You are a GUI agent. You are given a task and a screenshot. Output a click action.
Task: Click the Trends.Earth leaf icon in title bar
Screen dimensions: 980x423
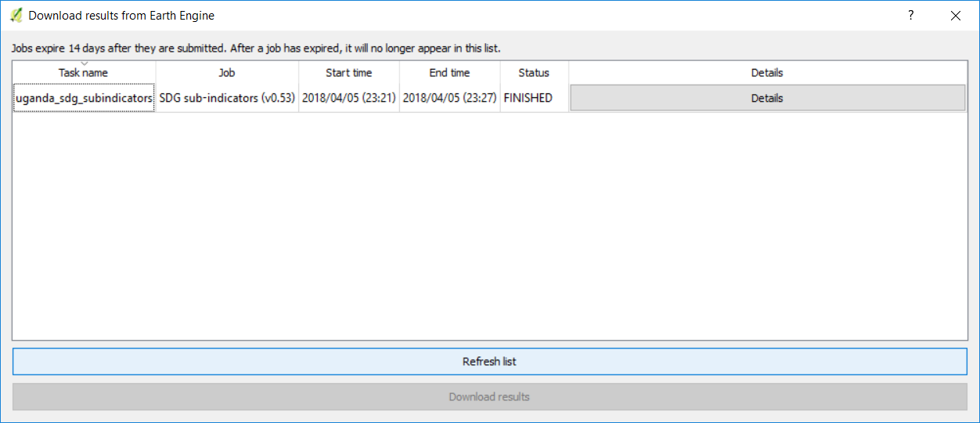(x=16, y=16)
